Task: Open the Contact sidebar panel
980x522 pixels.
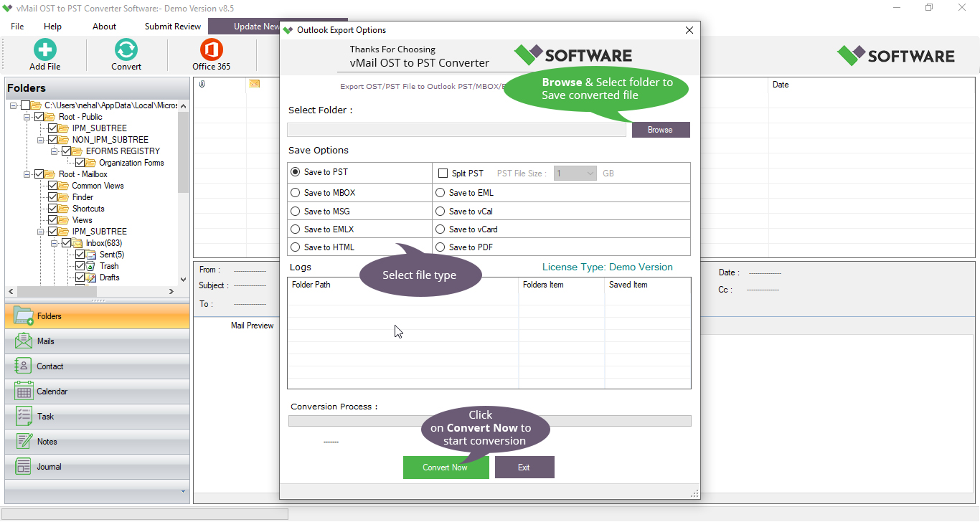Action: click(x=97, y=366)
